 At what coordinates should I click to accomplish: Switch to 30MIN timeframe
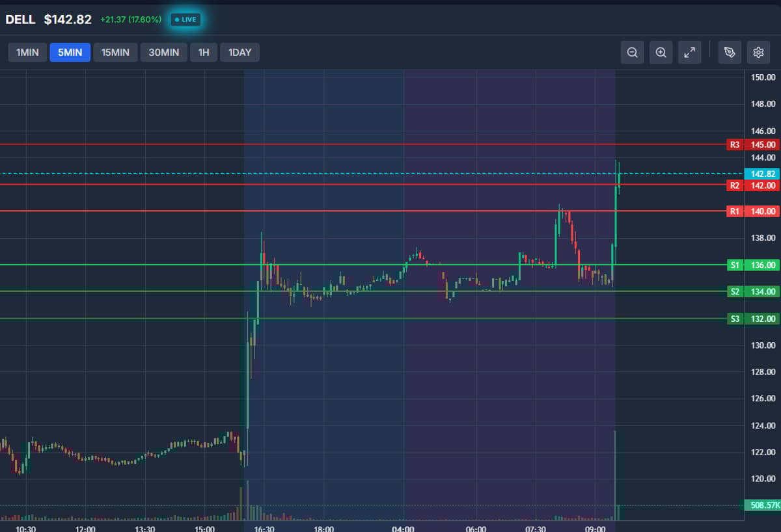pos(164,53)
